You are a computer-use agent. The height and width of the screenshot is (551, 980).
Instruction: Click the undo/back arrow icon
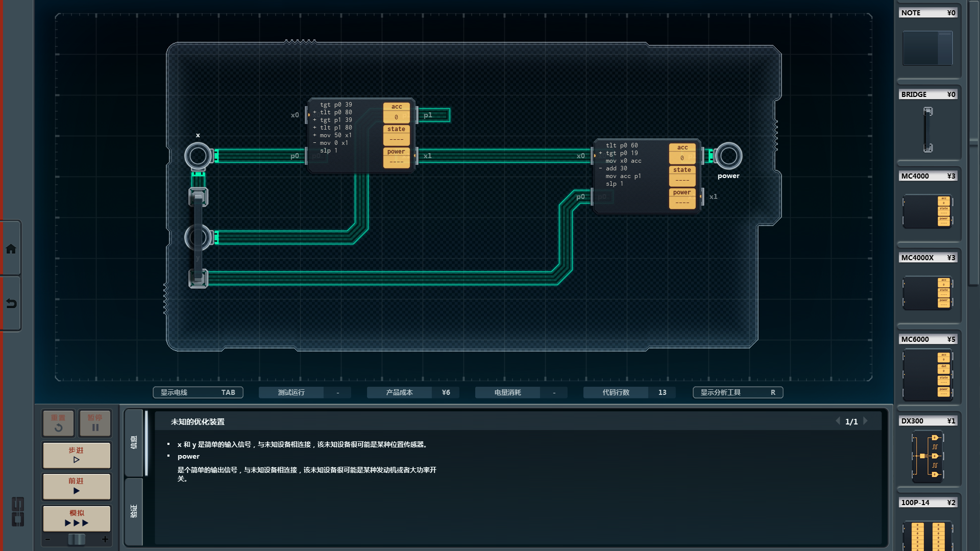(11, 304)
